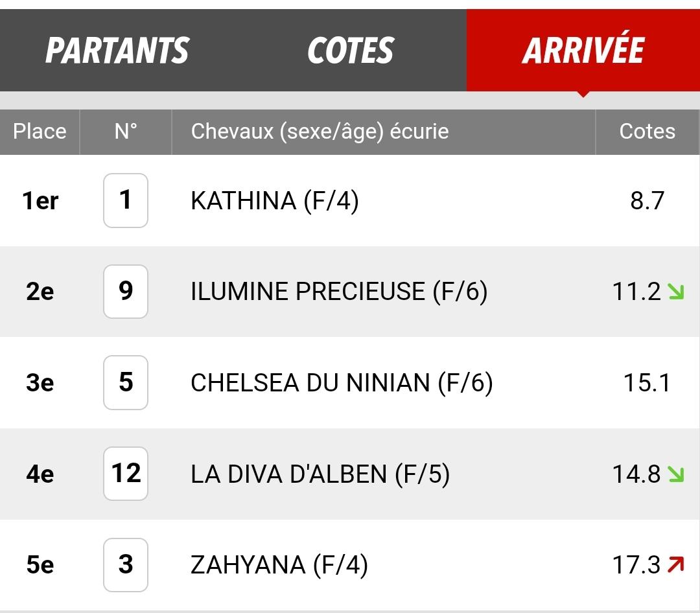Screen dimensions: 700x613
Task: Click the number 1 badge for KATHINA
Action: tap(126, 200)
